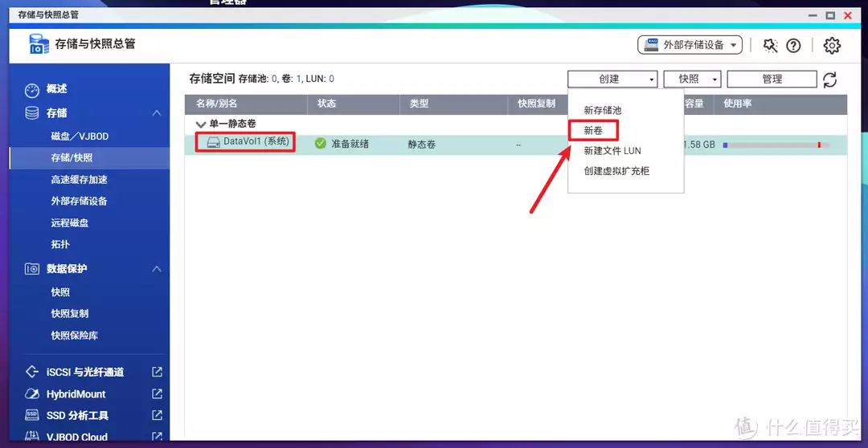Open 远程磁盘 sidebar page

[70, 223]
